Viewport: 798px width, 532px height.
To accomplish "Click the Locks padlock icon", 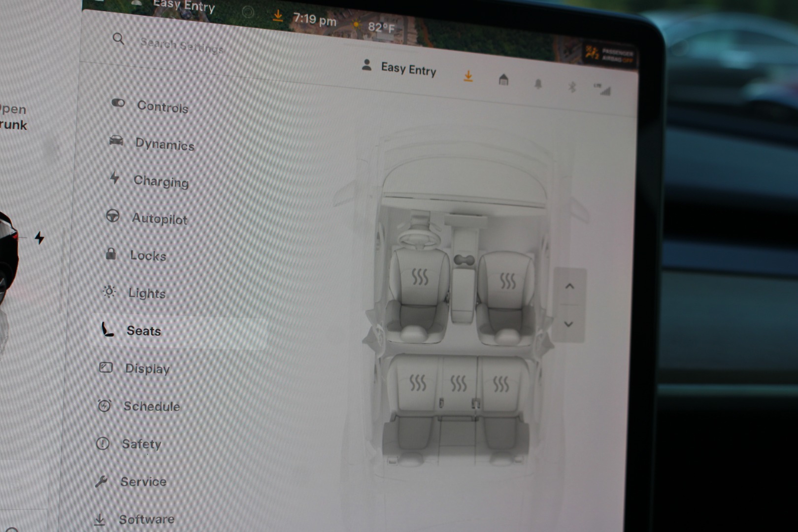I will coord(111,253).
